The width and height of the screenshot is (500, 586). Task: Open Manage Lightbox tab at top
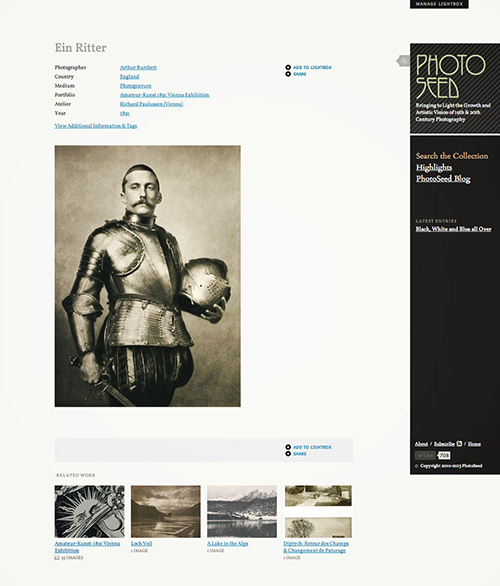(439, 4)
